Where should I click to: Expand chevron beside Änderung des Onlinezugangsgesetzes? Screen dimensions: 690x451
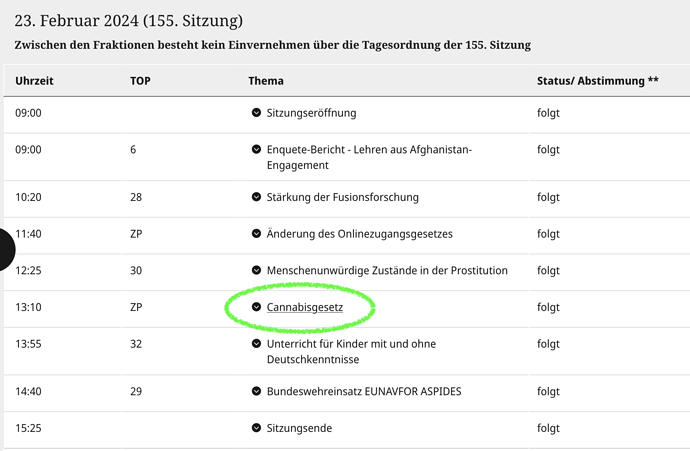256,233
